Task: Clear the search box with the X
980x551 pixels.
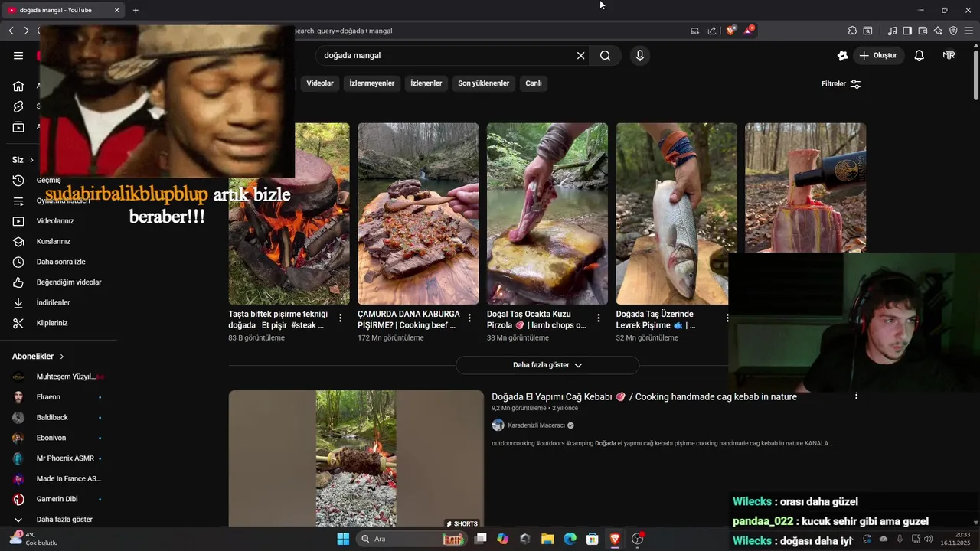Action: (x=580, y=55)
